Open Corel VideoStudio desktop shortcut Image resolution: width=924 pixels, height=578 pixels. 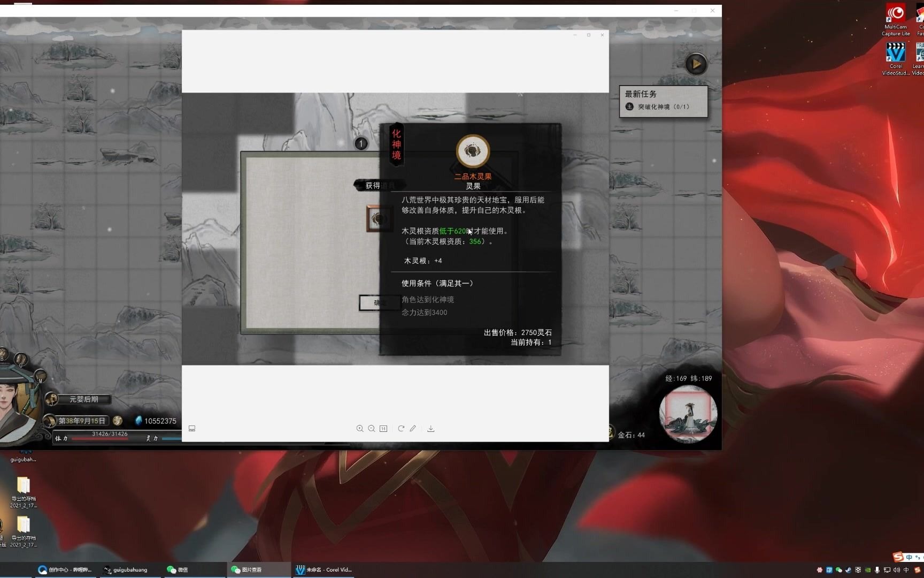click(896, 59)
